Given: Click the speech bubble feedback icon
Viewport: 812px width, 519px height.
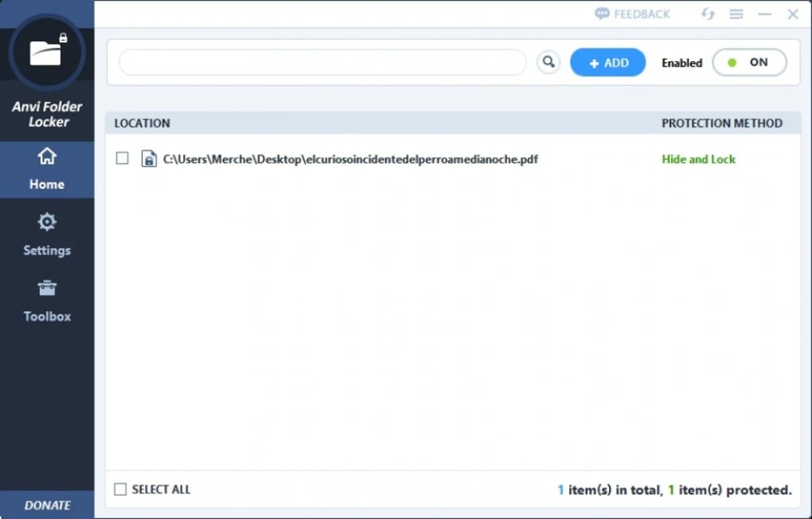Looking at the screenshot, I should tap(603, 14).
